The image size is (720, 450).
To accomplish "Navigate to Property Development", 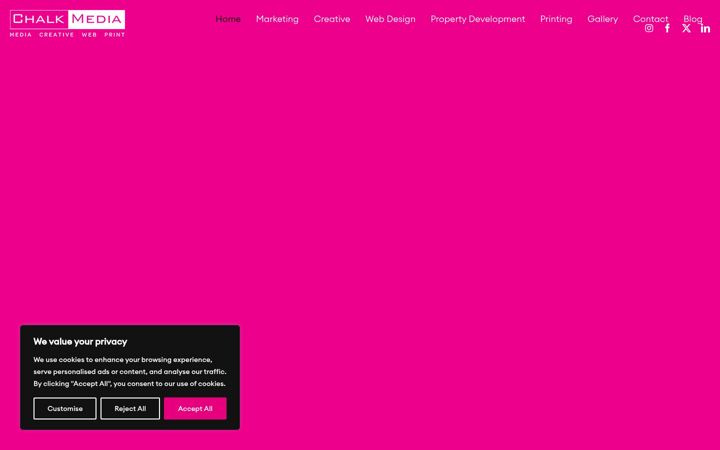I will pos(478,19).
